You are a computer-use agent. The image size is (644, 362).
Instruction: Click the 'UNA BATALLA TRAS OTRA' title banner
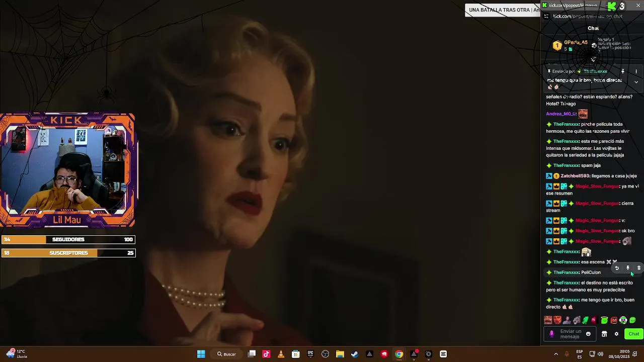[503, 10]
